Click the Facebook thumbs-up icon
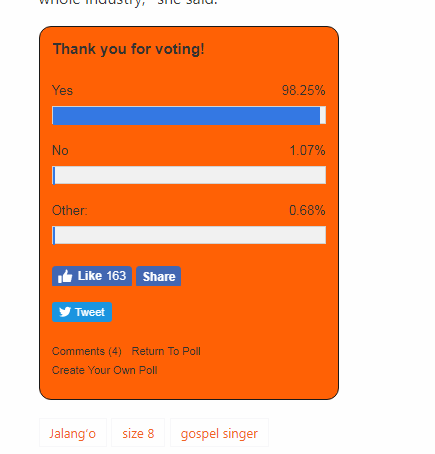This screenshot has width=435, height=454. 65,276
